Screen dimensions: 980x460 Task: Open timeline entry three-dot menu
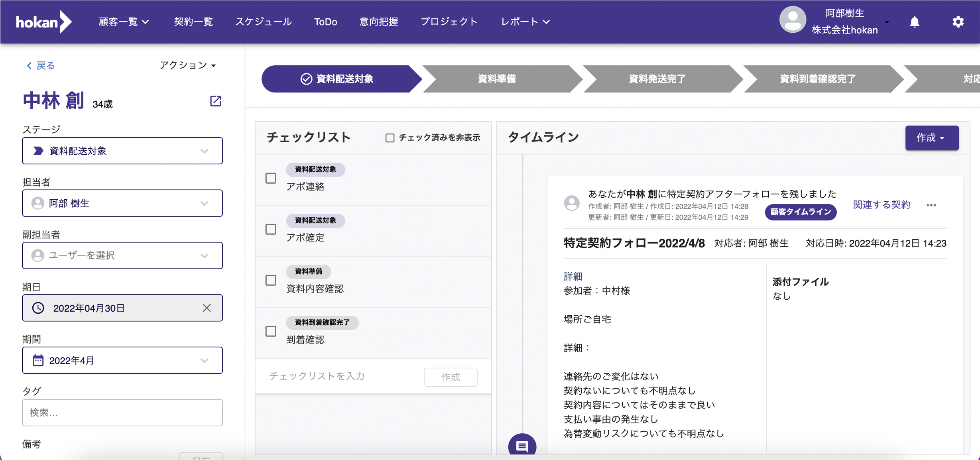931,205
